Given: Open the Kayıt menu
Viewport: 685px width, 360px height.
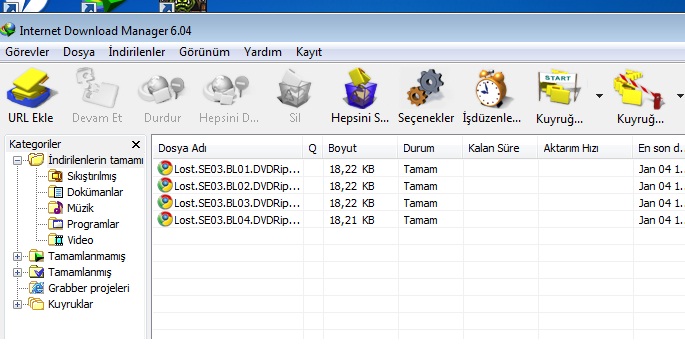Looking at the screenshot, I should (308, 52).
